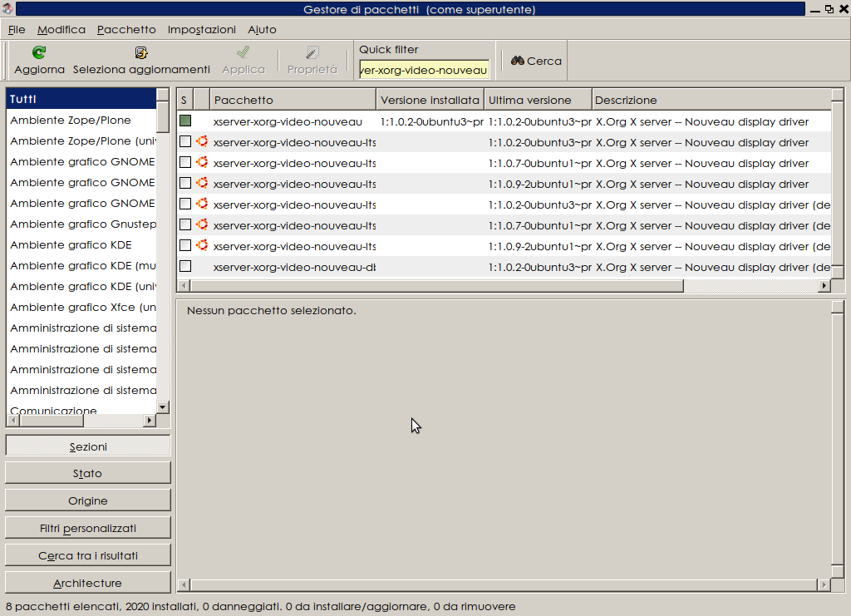
Task: Switch to the Stato view
Action: point(88,473)
